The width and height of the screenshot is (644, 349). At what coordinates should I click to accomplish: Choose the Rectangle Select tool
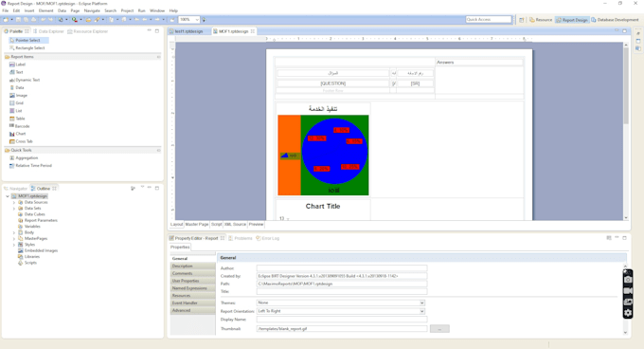[27, 48]
